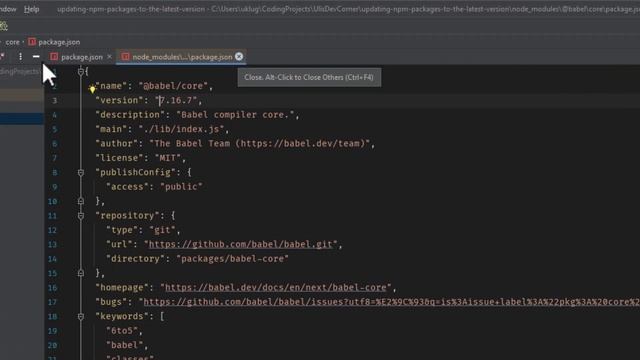Open the babel.dev homepage docs link
Viewport: 640px width, 360px height.
pyautogui.click(x=276, y=287)
